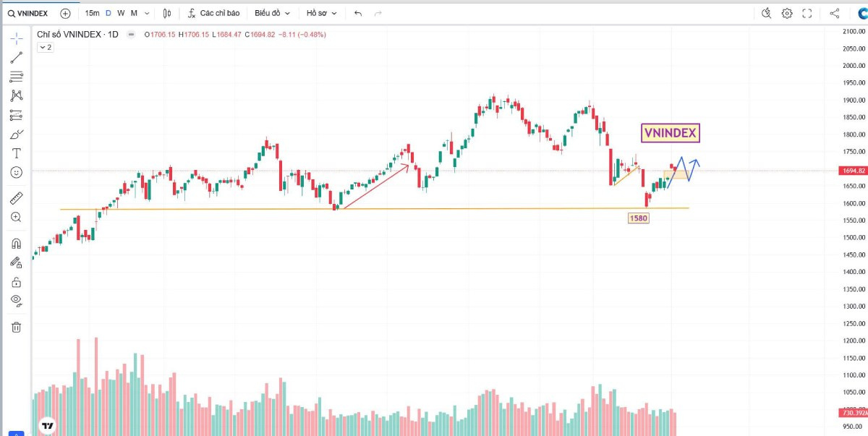This screenshot has height=436, width=868.
Task: Click the Remove drawings trash icon
Action: click(x=14, y=327)
